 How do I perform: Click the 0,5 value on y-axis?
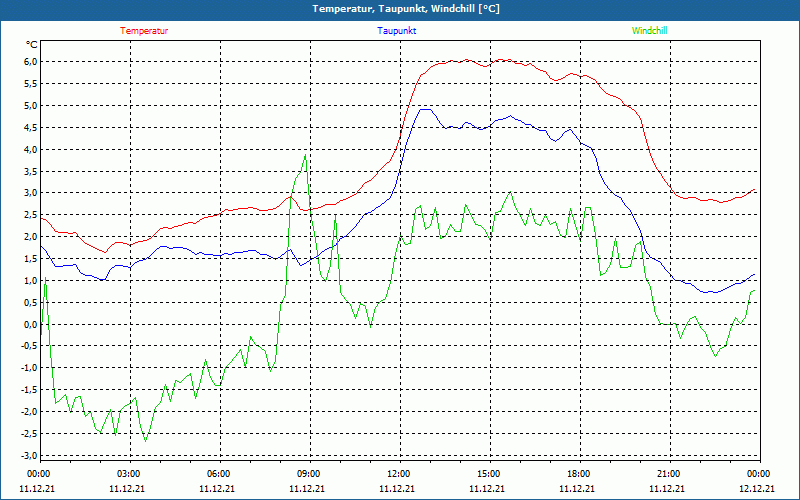click(31, 303)
